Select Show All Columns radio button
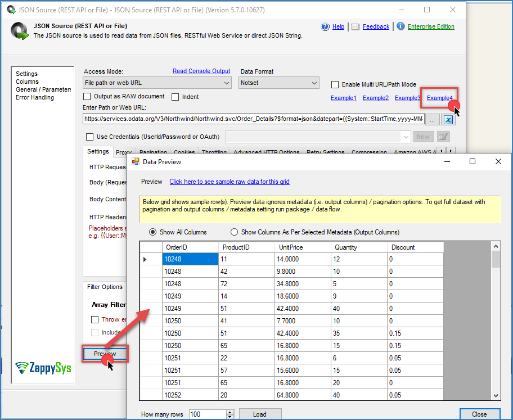Image resolution: width=513 pixels, height=420 pixels. [152, 232]
